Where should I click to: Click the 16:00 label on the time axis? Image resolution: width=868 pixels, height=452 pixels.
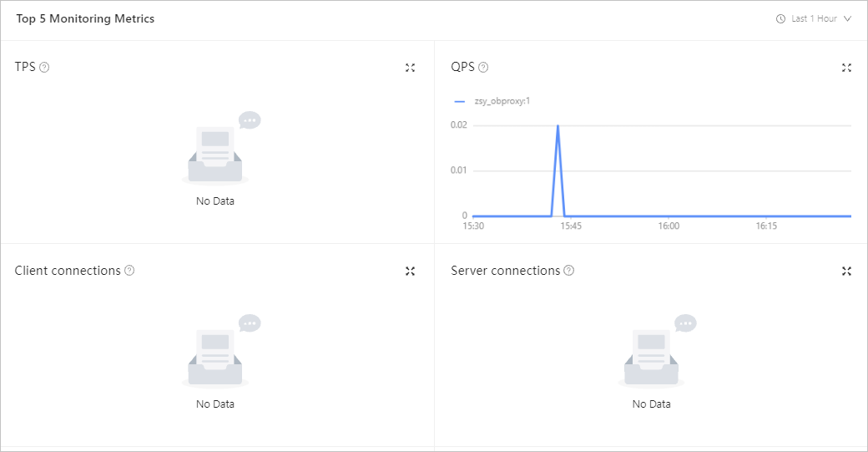[668, 226]
